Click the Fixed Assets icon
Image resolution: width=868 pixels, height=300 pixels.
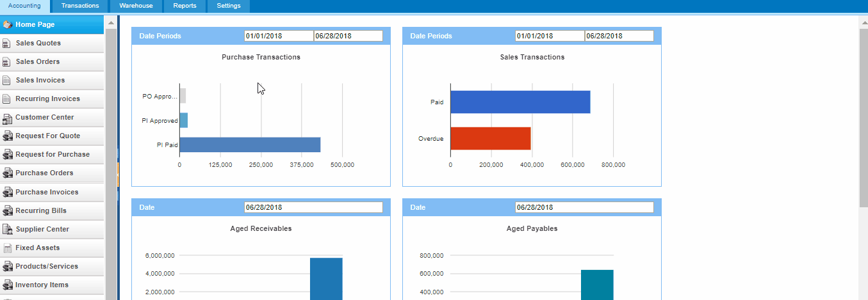pos(8,248)
